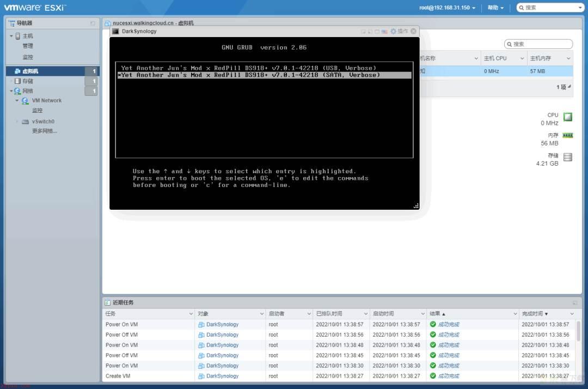The width and height of the screenshot is (588, 389).
Task: Click the Host (主机) device icon
Action: pyautogui.click(x=17, y=36)
